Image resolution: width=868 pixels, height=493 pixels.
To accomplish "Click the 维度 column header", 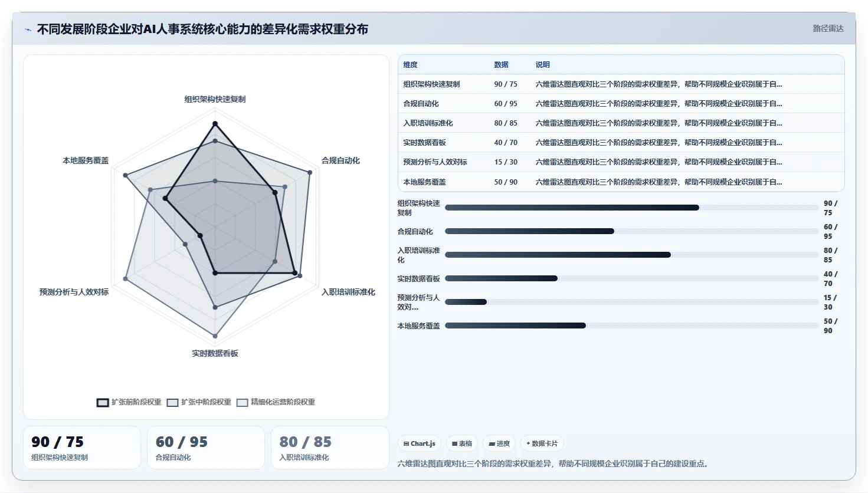I will click(x=411, y=65).
